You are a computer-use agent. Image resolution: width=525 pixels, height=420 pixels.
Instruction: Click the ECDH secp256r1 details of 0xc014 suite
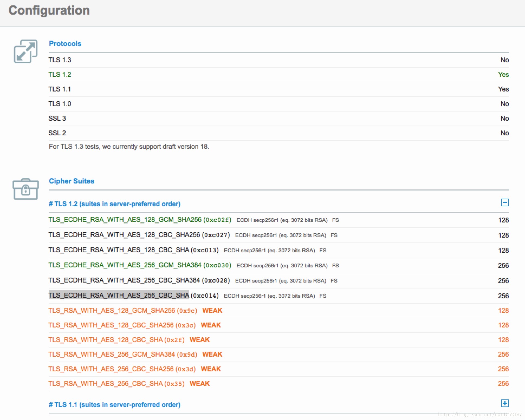coord(269,296)
